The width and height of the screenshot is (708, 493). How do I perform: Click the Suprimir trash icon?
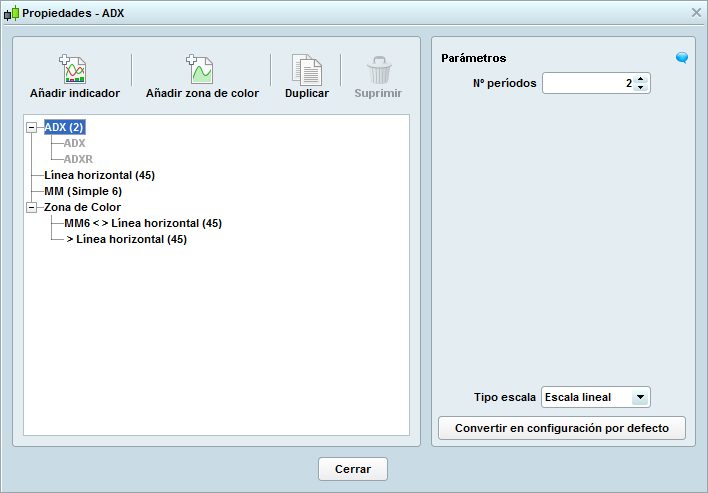coord(378,70)
